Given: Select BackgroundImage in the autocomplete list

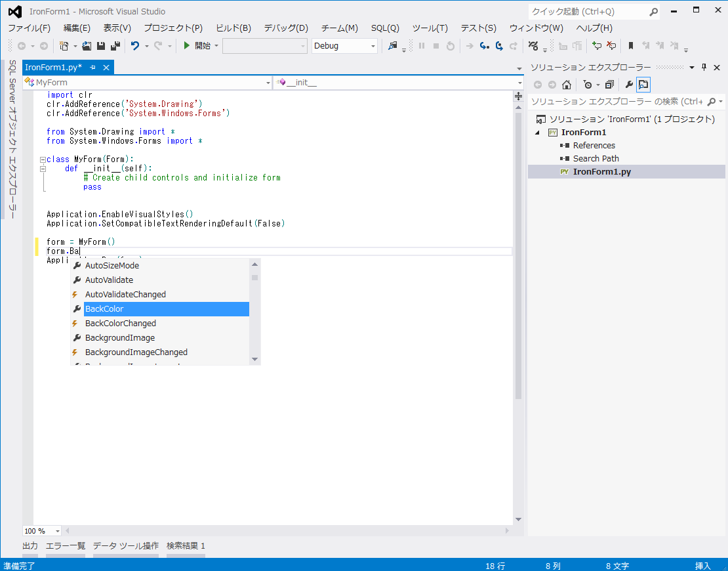Looking at the screenshot, I should (160, 338).
